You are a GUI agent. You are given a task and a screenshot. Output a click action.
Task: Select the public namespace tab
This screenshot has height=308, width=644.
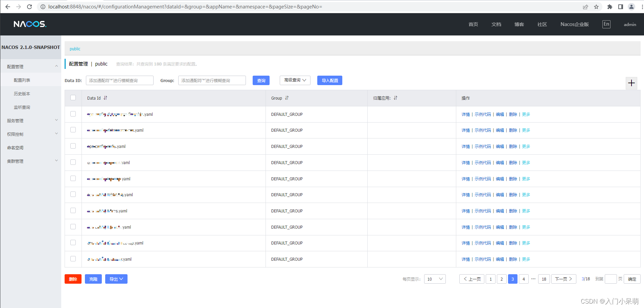click(75, 49)
